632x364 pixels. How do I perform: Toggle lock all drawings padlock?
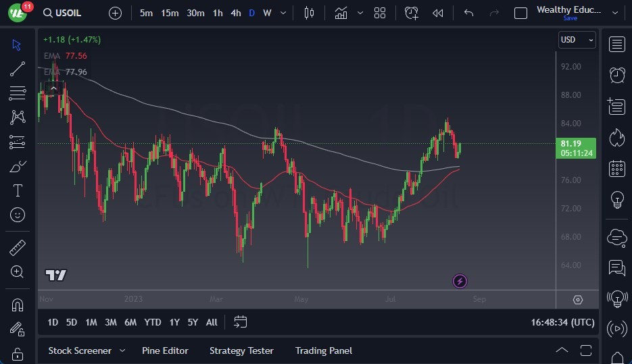point(18,353)
